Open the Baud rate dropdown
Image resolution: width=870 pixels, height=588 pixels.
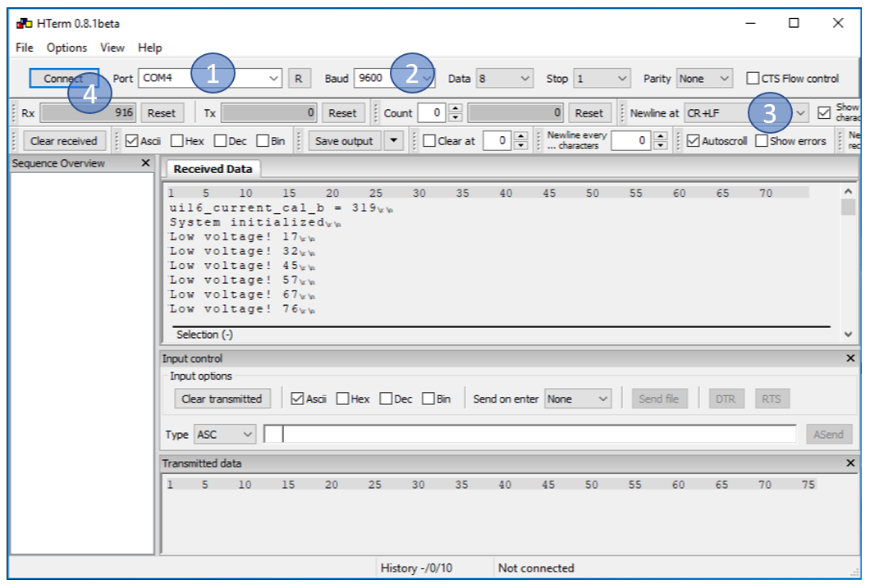coord(425,78)
